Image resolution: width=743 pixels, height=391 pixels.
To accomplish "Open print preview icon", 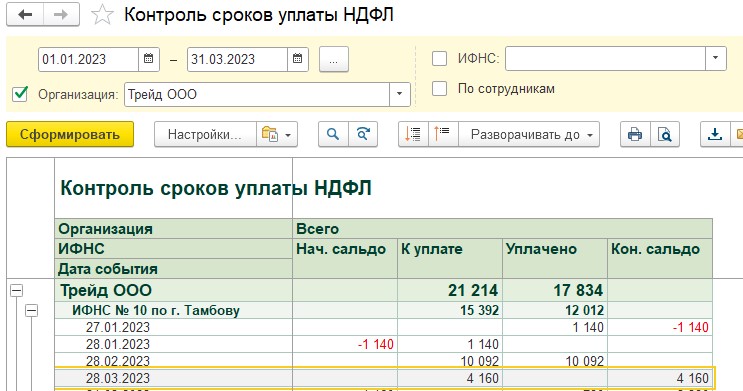I will 665,135.
